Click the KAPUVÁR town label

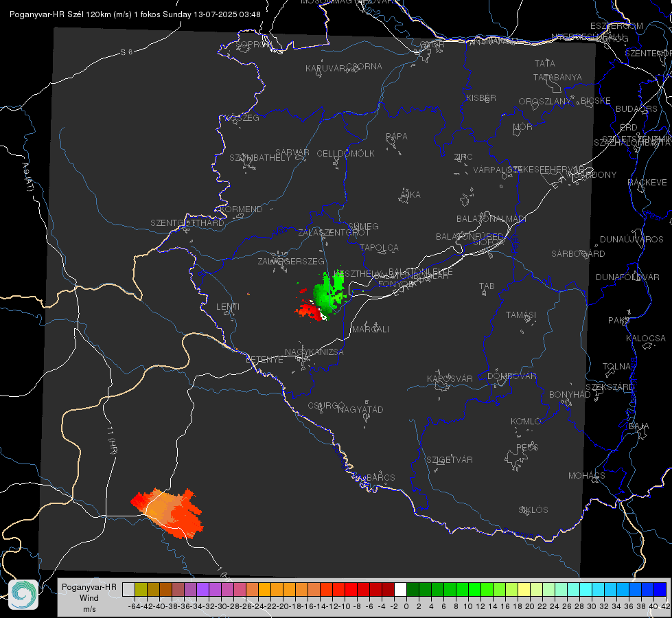(325, 69)
